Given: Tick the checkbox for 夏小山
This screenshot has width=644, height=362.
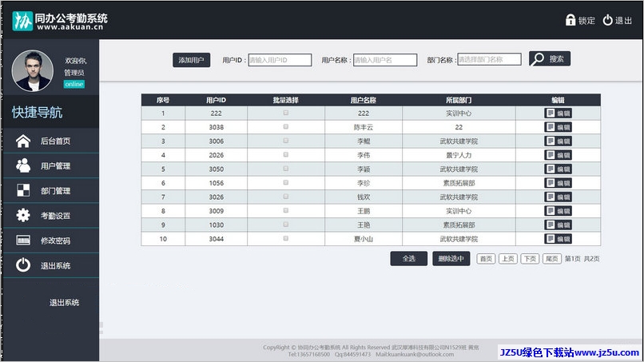Looking at the screenshot, I should pyautogui.click(x=286, y=238).
